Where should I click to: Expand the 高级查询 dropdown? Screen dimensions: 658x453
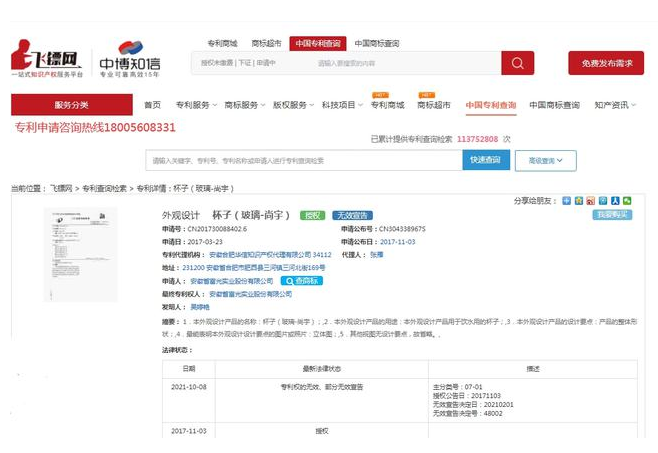pyautogui.click(x=545, y=160)
